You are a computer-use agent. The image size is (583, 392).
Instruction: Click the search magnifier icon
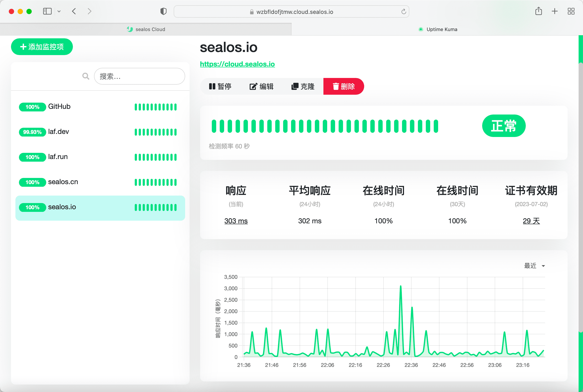click(86, 76)
